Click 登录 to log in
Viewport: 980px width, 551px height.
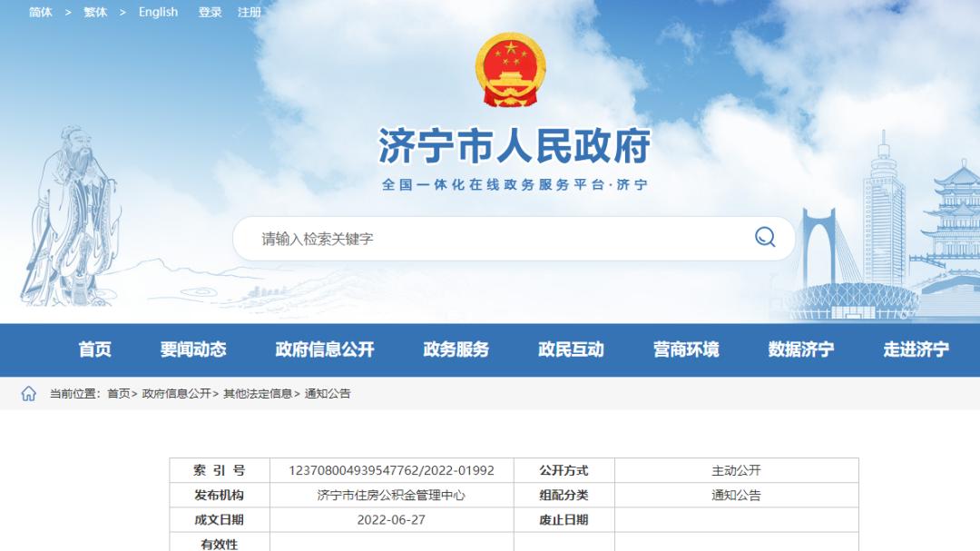pos(208,13)
